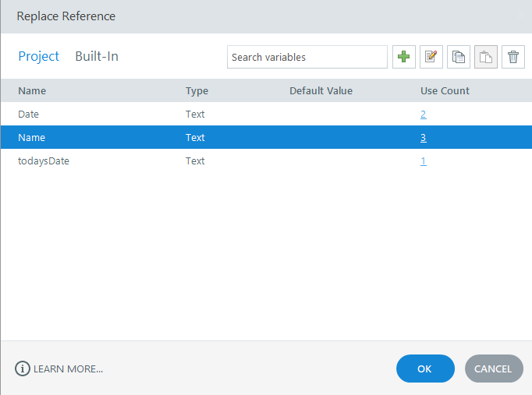Add a new variable with plus icon
The width and height of the screenshot is (532, 395).
tap(404, 57)
